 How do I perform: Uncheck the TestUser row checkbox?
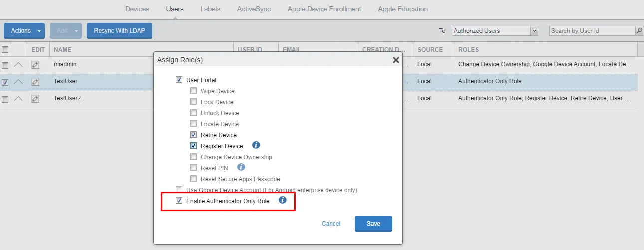(x=5, y=82)
